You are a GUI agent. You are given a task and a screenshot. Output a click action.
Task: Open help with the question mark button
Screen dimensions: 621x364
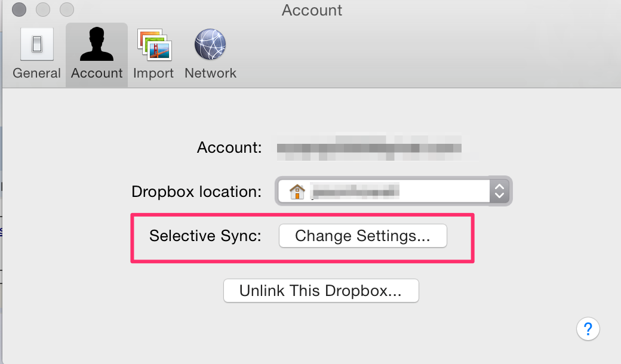(588, 329)
